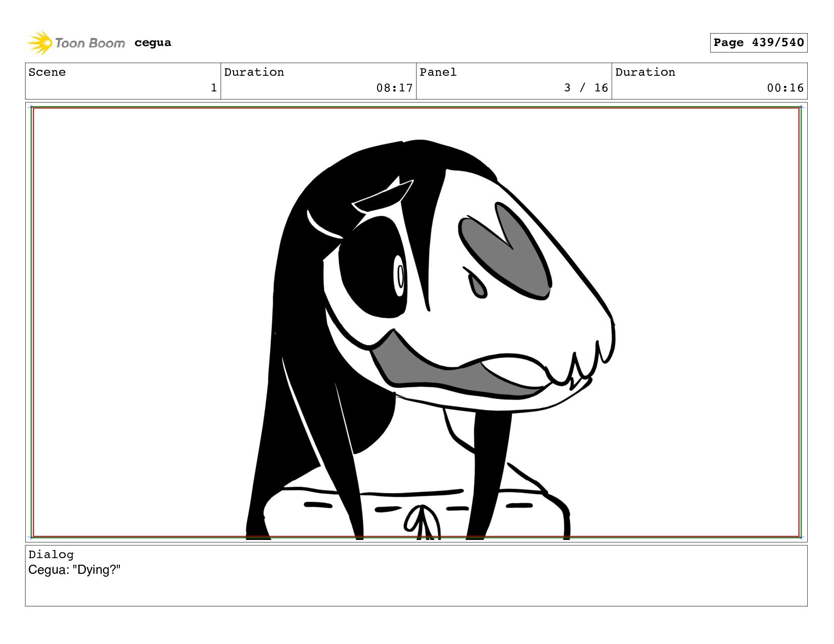Click the Duration label next to Panel
Viewport: 834px width, 644px height.
pos(645,72)
